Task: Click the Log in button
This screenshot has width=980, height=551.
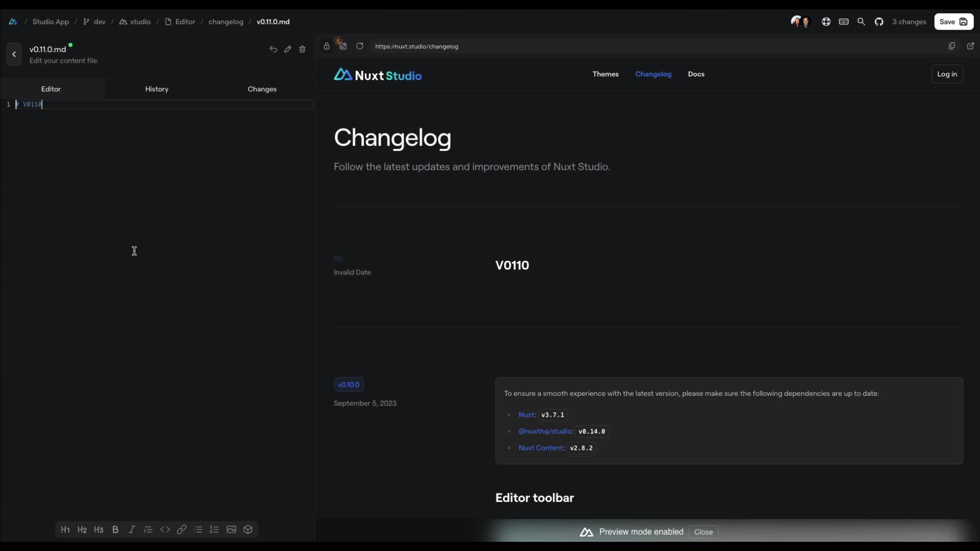Action: 947,74
